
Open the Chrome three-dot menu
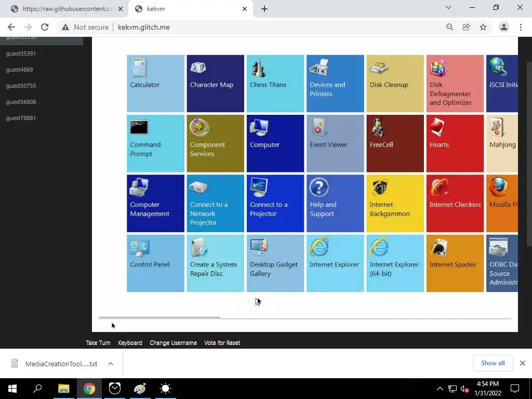pos(521,27)
